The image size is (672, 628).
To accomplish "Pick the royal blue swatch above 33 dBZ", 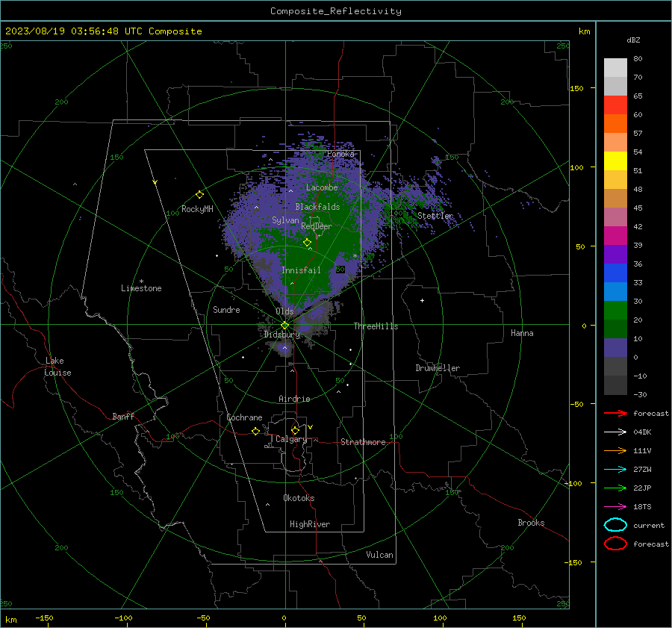I will [615, 273].
